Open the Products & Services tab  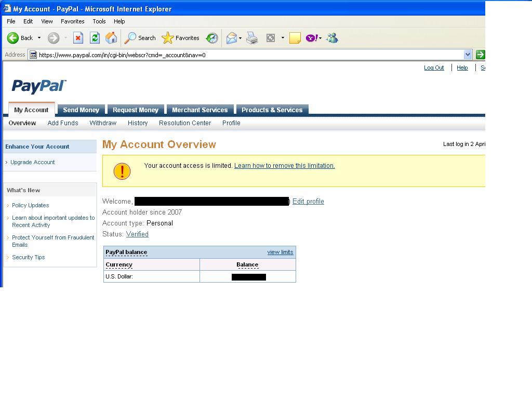272,110
